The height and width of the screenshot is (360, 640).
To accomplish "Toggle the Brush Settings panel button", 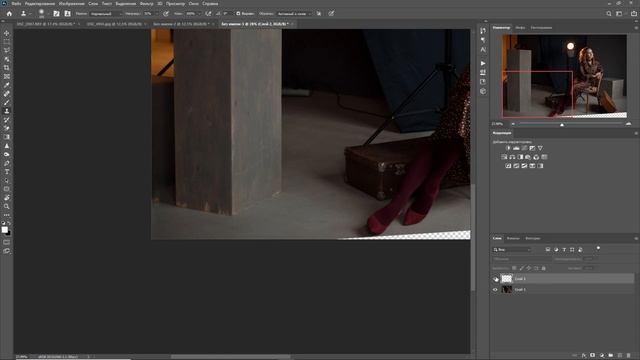I will [x=56, y=13].
